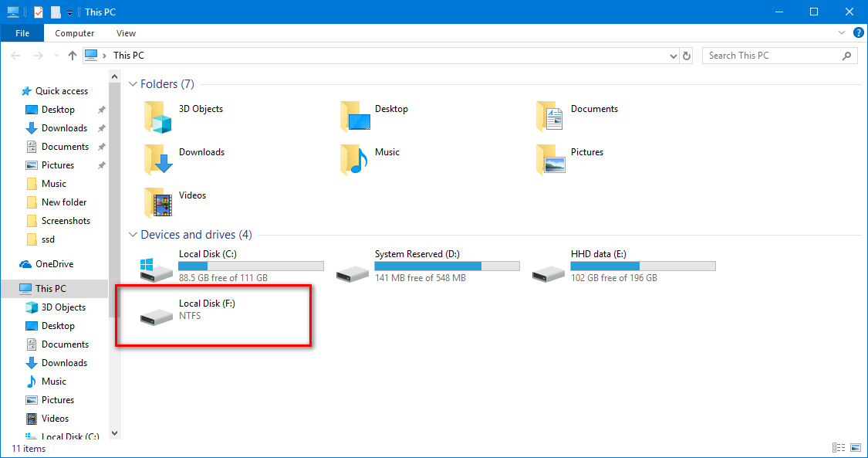The image size is (868, 458).
Task: Open the Computer ribbon tab
Action: pyautogui.click(x=74, y=33)
